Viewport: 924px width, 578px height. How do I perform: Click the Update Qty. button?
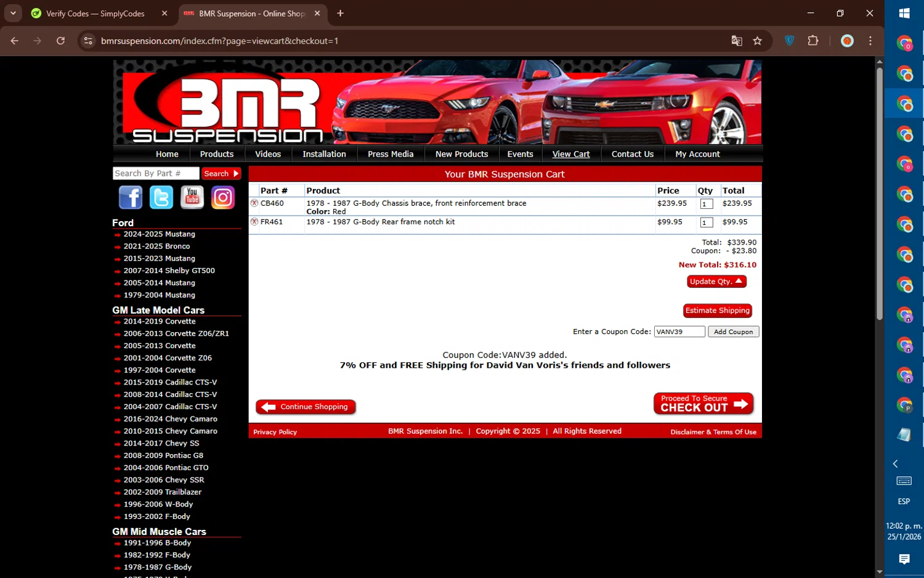pyautogui.click(x=716, y=281)
